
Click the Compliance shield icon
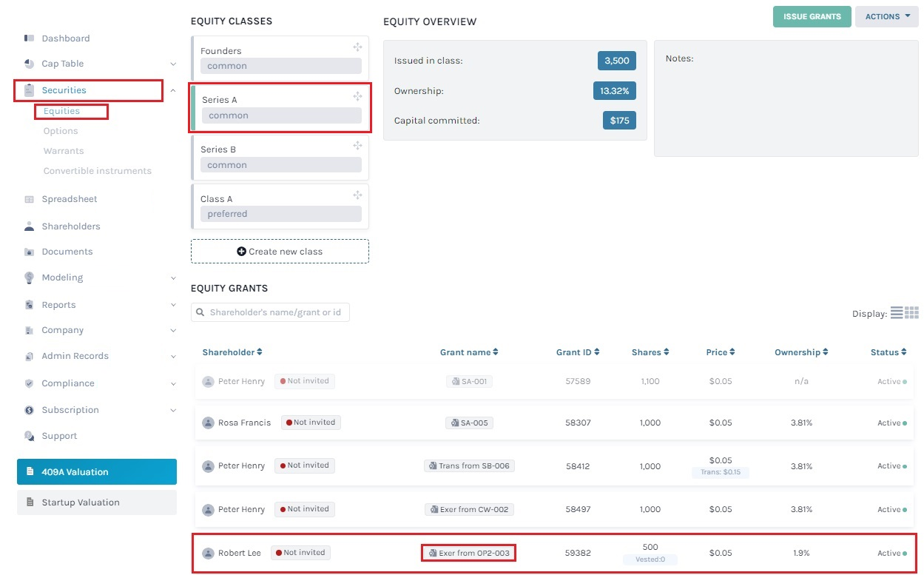click(29, 383)
